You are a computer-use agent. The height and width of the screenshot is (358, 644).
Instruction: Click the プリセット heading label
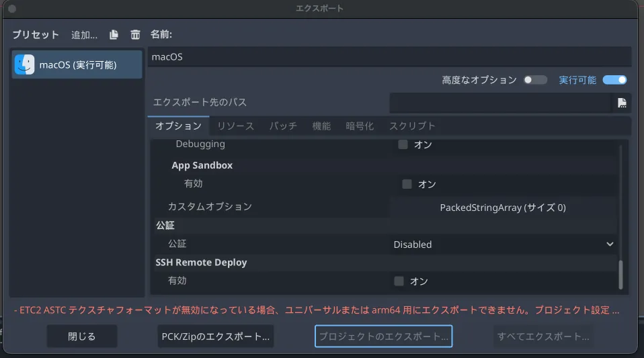pyautogui.click(x=36, y=35)
